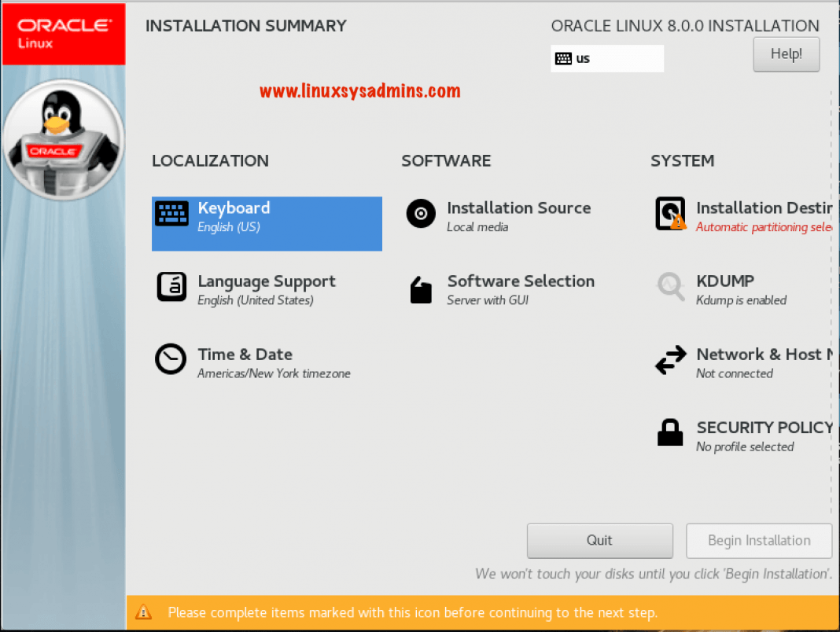This screenshot has height=632, width=840.
Task: Open the KDUMP magnifier icon
Action: coord(670,286)
